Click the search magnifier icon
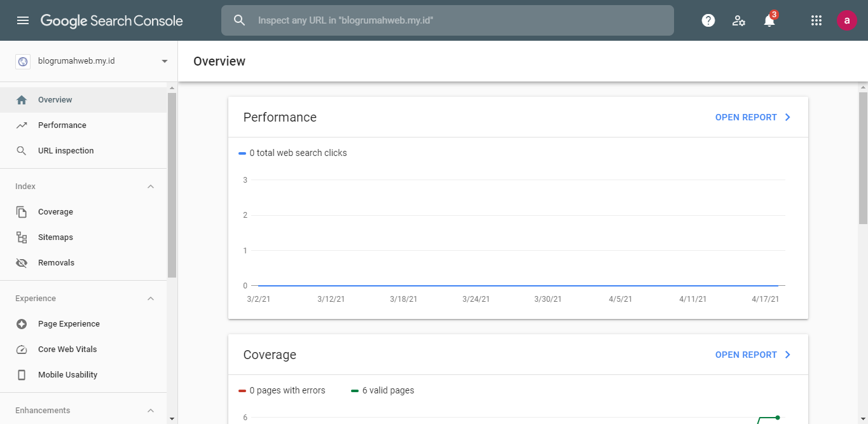The width and height of the screenshot is (868, 424). pyautogui.click(x=240, y=20)
